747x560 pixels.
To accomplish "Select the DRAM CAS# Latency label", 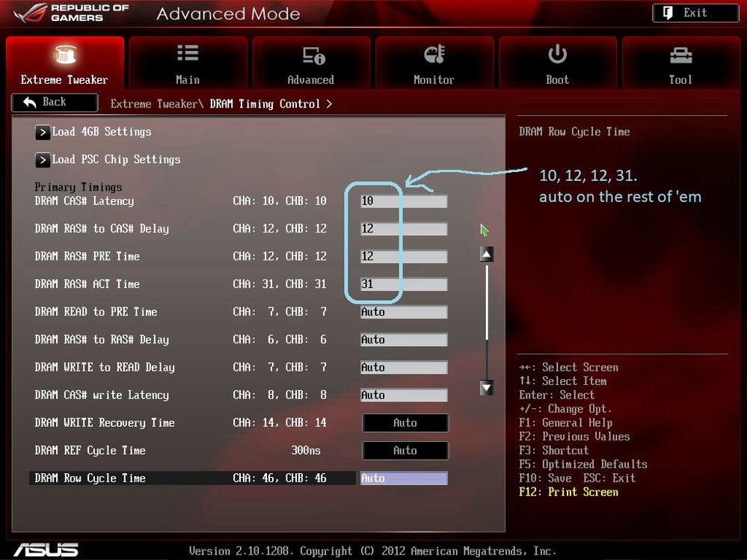I will coord(84,201).
